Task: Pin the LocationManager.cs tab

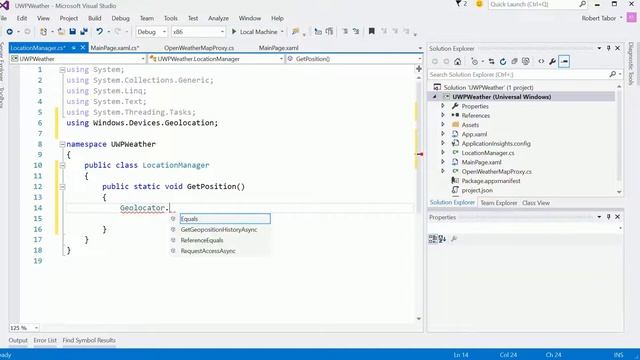Action: pos(74,48)
